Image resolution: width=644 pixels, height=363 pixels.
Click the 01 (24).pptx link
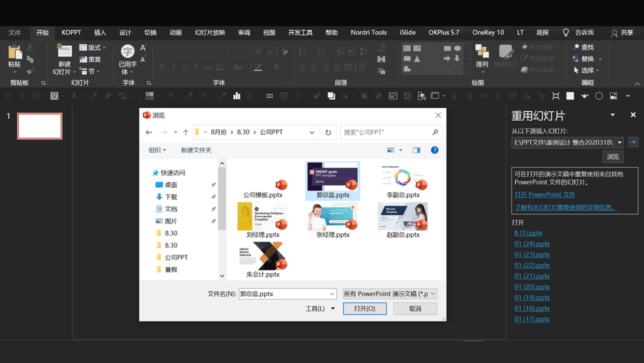tap(532, 244)
